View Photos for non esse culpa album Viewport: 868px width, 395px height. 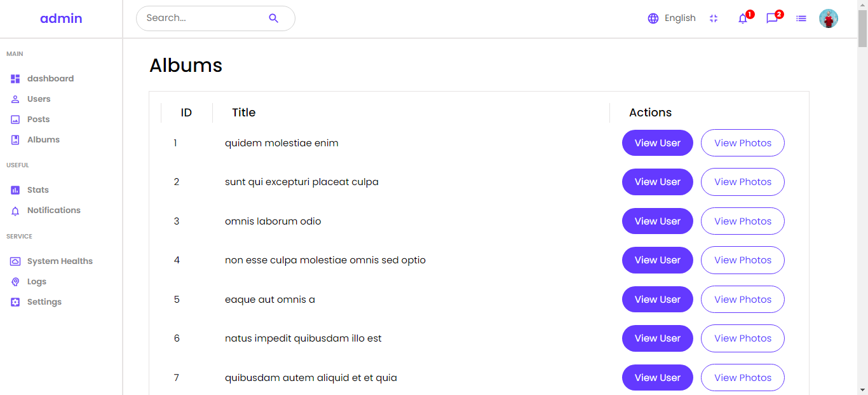tap(743, 260)
